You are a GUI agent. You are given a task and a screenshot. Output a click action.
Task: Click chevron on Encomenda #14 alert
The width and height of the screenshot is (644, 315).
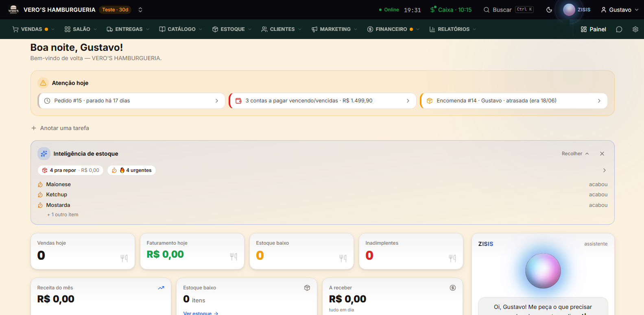(599, 101)
